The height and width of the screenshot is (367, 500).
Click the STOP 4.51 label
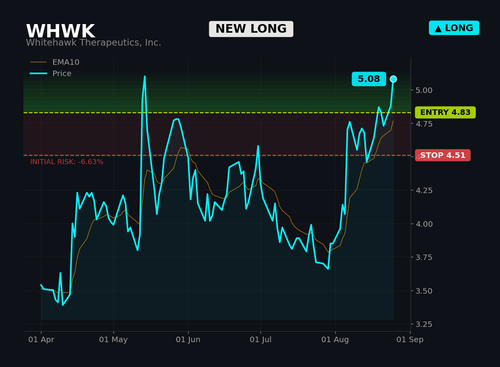pyautogui.click(x=443, y=155)
